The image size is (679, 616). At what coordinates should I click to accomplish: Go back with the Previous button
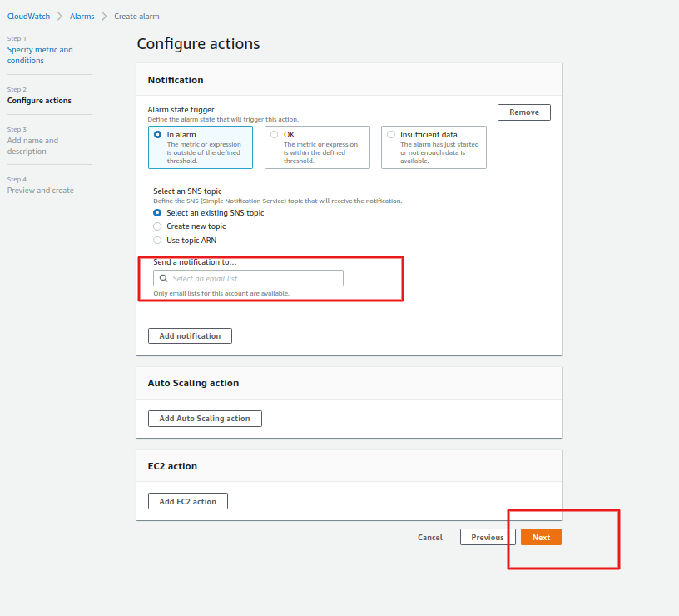coord(487,537)
